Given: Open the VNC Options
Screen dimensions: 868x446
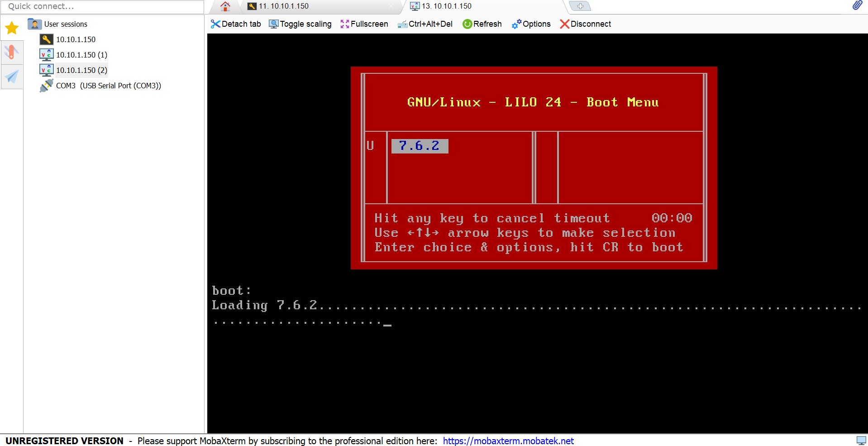Looking at the screenshot, I should 531,24.
